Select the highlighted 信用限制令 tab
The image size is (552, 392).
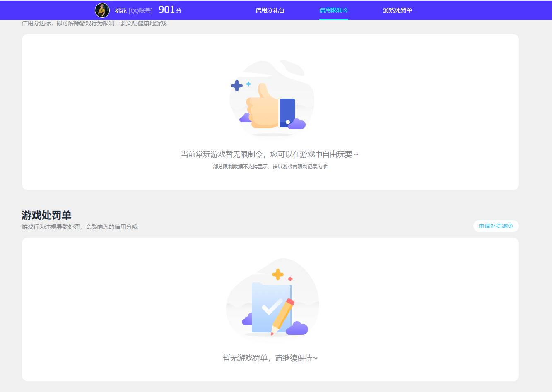pyautogui.click(x=334, y=10)
